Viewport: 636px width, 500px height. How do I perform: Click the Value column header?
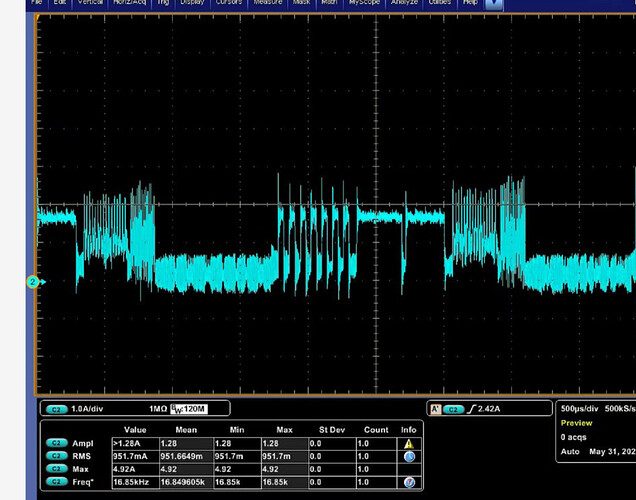pyautogui.click(x=135, y=430)
